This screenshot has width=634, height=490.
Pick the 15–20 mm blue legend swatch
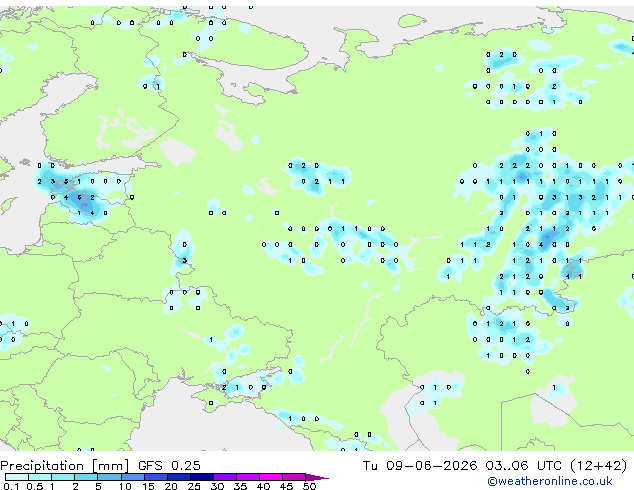[156, 477]
